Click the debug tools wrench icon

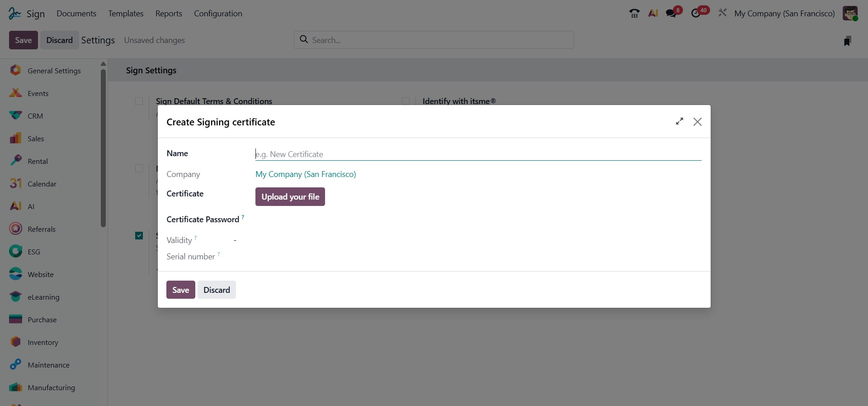click(x=722, y=13)
